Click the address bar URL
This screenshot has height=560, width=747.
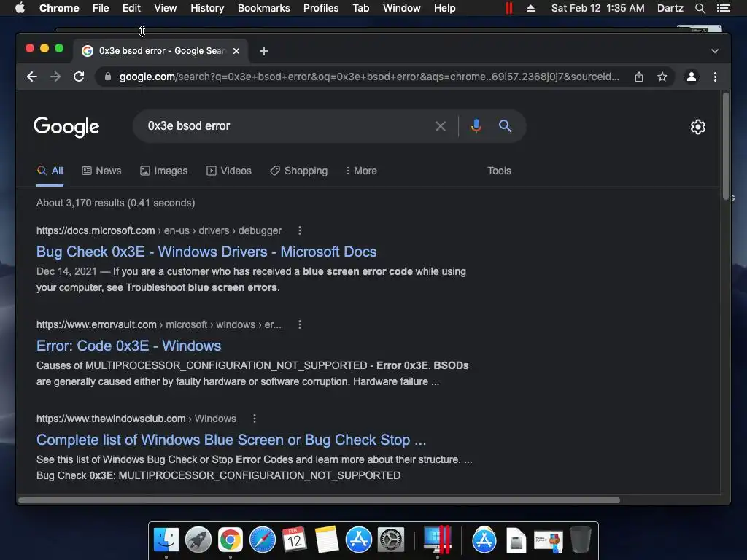pos(369,77)
